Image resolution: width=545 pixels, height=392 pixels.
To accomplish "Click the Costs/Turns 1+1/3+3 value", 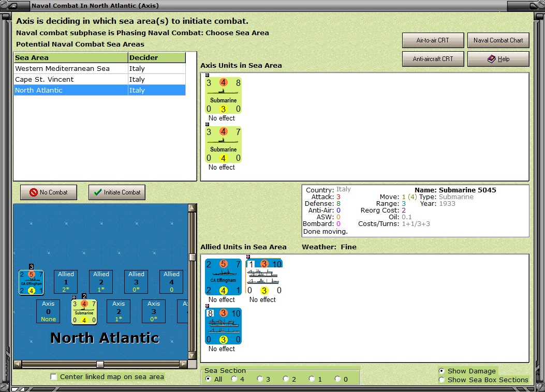I will (x=416, y=224).
